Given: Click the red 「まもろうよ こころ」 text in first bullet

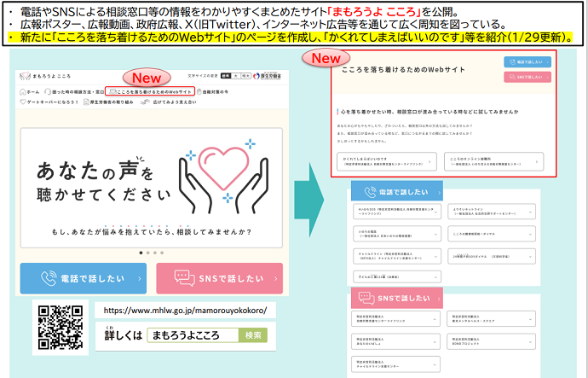Looking at the screenshot, I should pyautogui.click(x=374, y=12).
